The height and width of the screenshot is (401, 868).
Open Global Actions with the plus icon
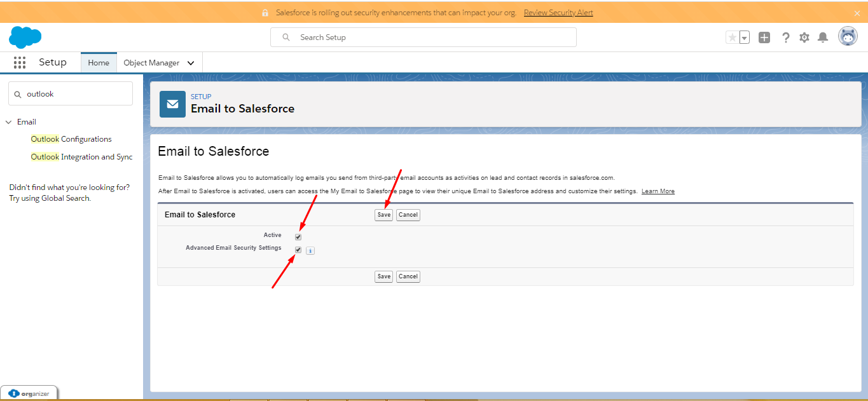(764, 37)
